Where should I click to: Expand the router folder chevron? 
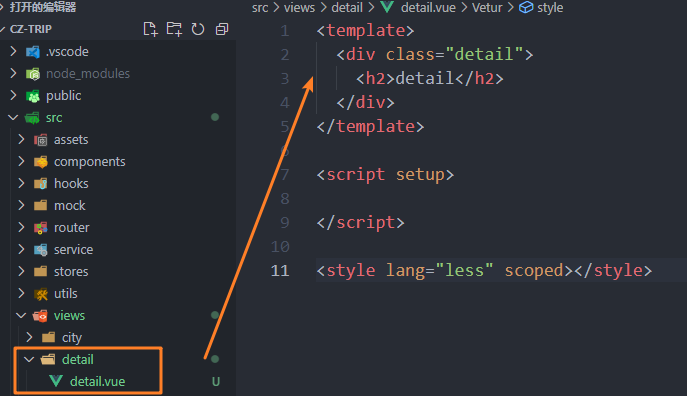[x=21, y=227]
